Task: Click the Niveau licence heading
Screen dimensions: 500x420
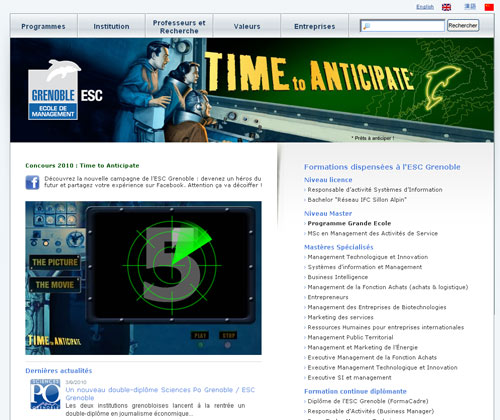Action: (328, 180)
